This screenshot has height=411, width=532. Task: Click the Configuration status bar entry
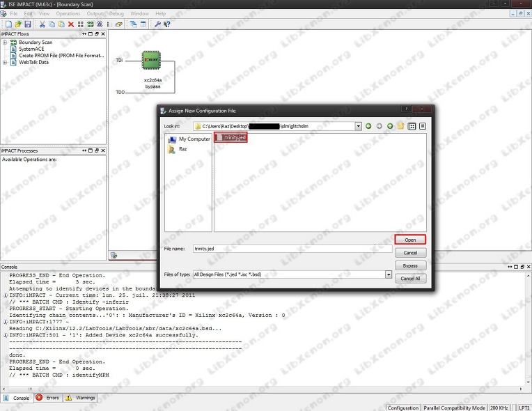pos(403,408)
